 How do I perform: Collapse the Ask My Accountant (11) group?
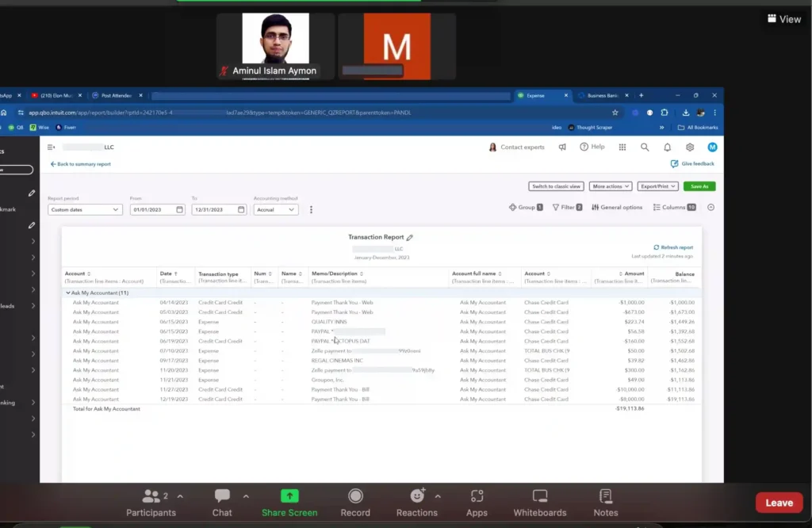(x=68, y=293)
